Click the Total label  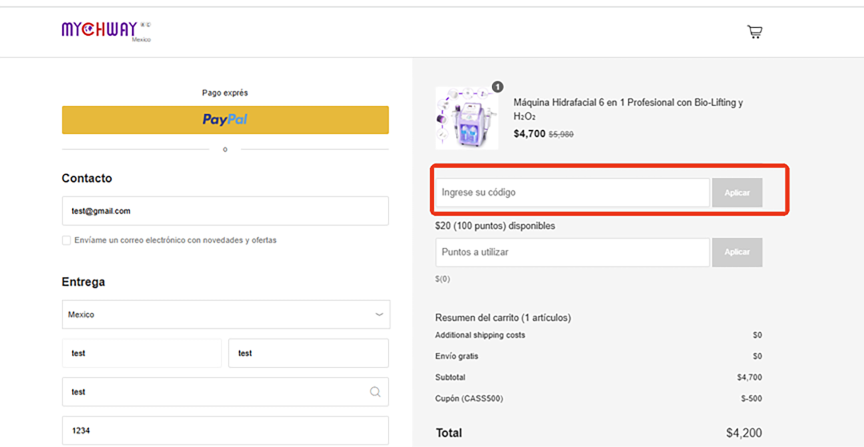[x=449, y=433]
